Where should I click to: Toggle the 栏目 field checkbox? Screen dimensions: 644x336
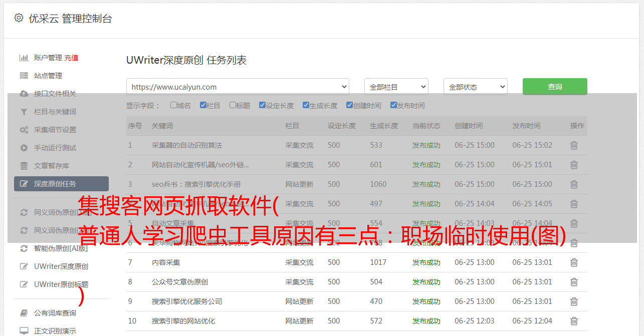203,105
